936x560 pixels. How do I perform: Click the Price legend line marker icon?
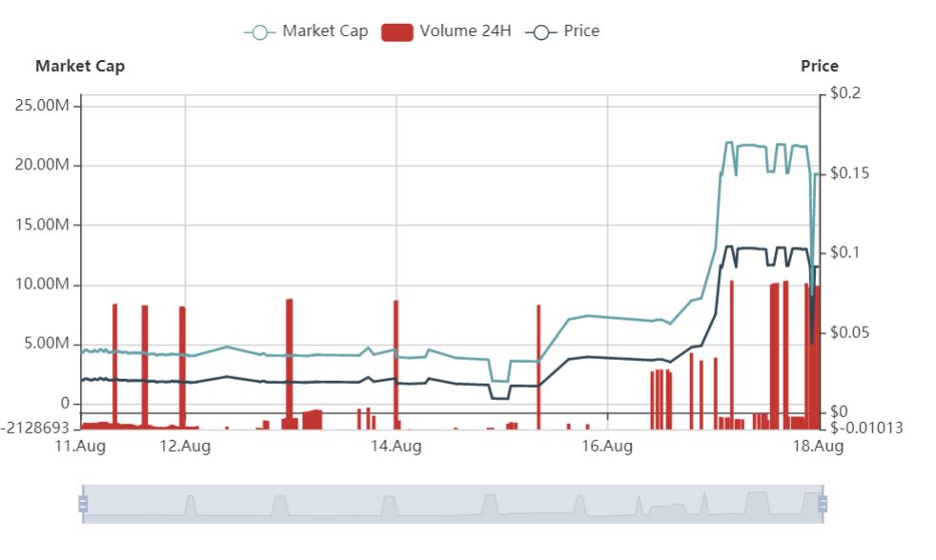540,31
